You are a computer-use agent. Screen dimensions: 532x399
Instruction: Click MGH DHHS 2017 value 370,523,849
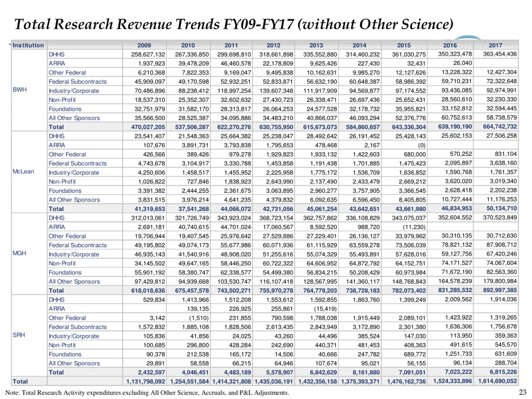point(500,217)
